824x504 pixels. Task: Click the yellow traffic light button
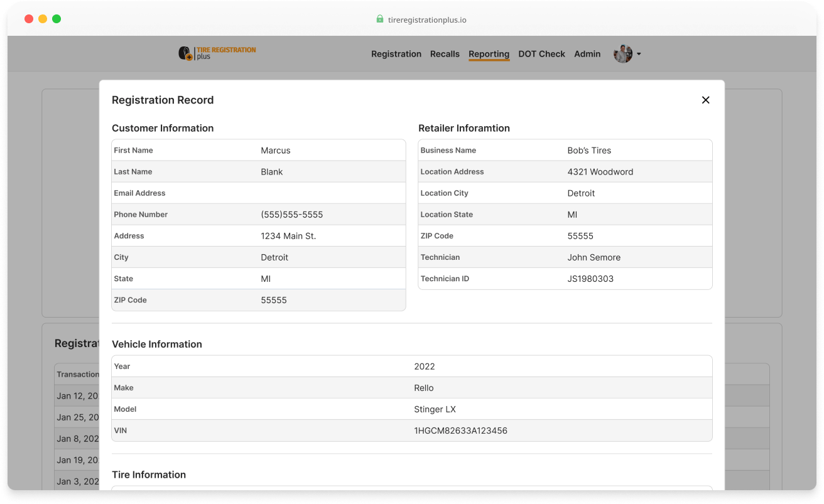click(x=42, y=19)
